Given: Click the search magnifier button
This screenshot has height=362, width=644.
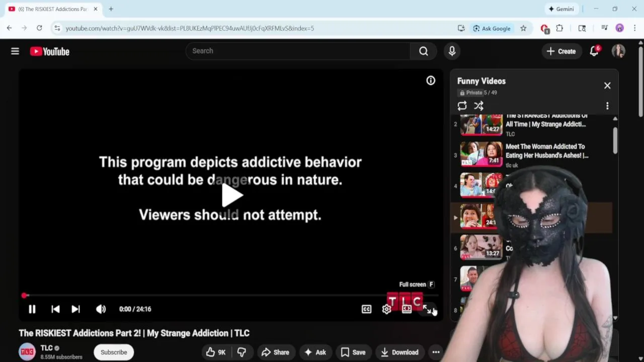Looking at the screenshot, I should [424, 51].
